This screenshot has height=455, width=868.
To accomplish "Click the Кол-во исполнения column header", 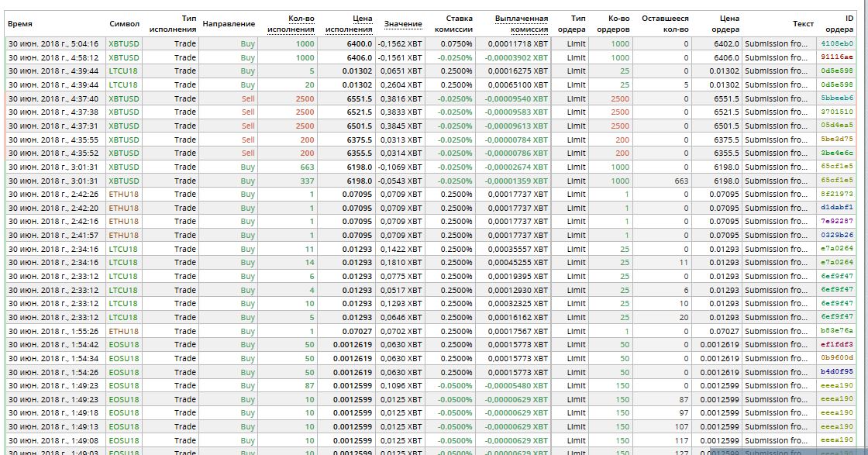I will [291, 24].
